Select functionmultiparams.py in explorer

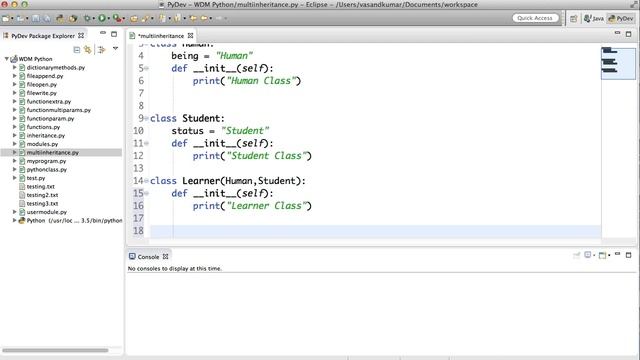58,110
